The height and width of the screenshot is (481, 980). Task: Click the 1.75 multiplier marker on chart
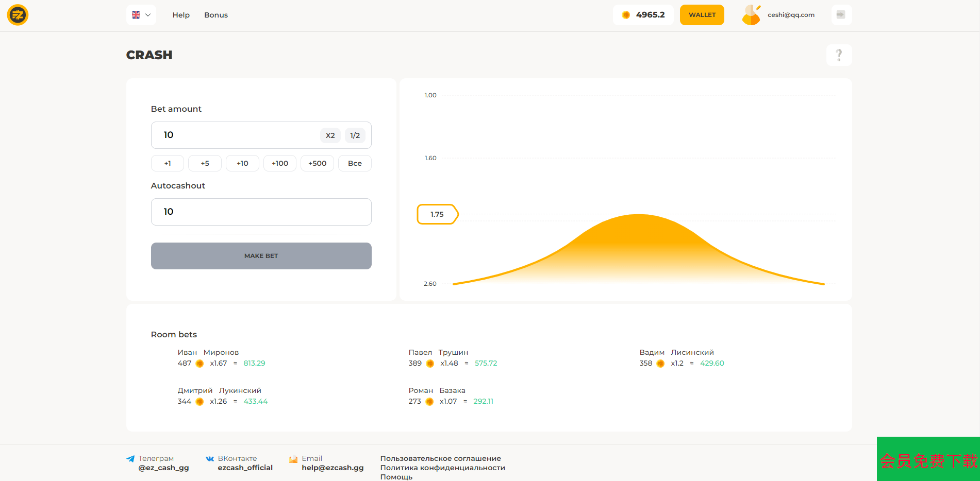coord(437,214)
